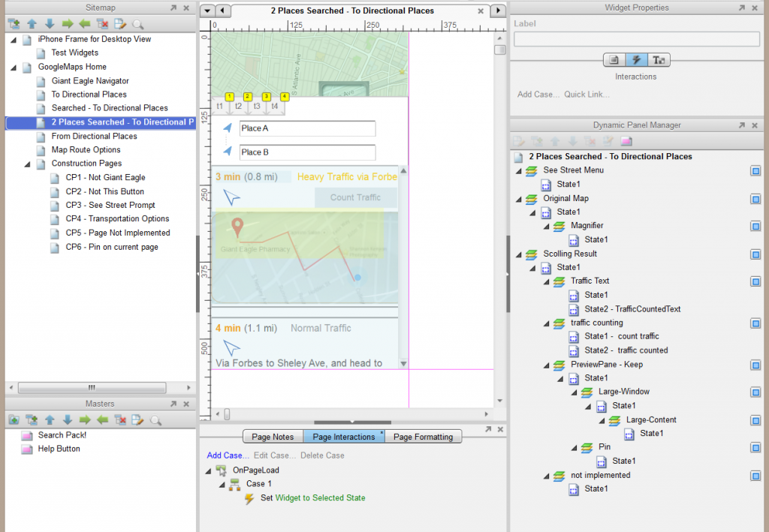Screen dimensions: 769x532
Task: Click the canvas horizontal scrollbar handle
Action: pos(228,414)
